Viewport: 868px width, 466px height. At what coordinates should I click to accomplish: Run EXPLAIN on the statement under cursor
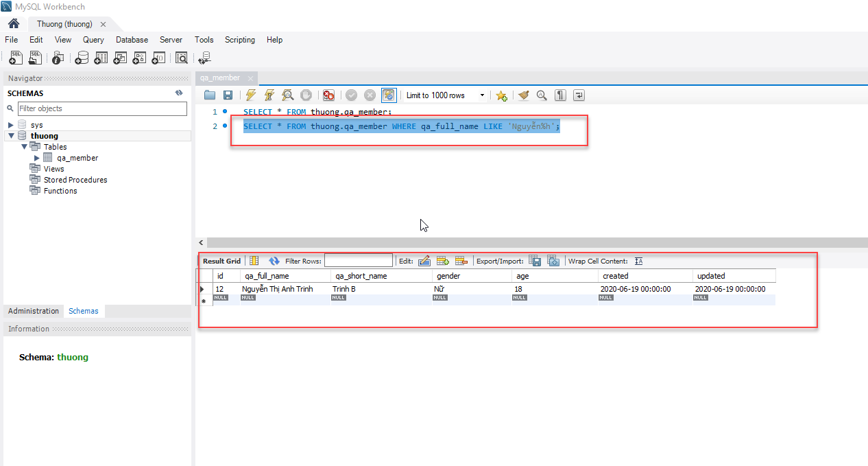[x=288, y=95]
